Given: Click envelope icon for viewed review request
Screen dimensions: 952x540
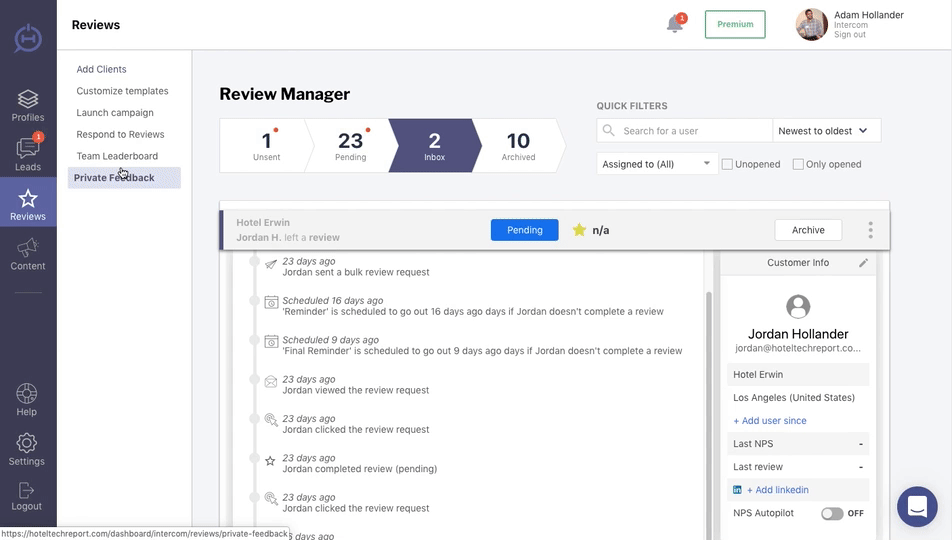Looking at the screenshot, I should [271, 381].
